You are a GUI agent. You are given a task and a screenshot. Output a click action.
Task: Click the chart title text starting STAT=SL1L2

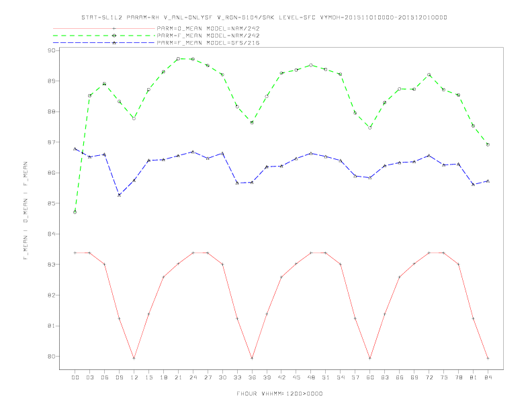(x=264, y=17)
